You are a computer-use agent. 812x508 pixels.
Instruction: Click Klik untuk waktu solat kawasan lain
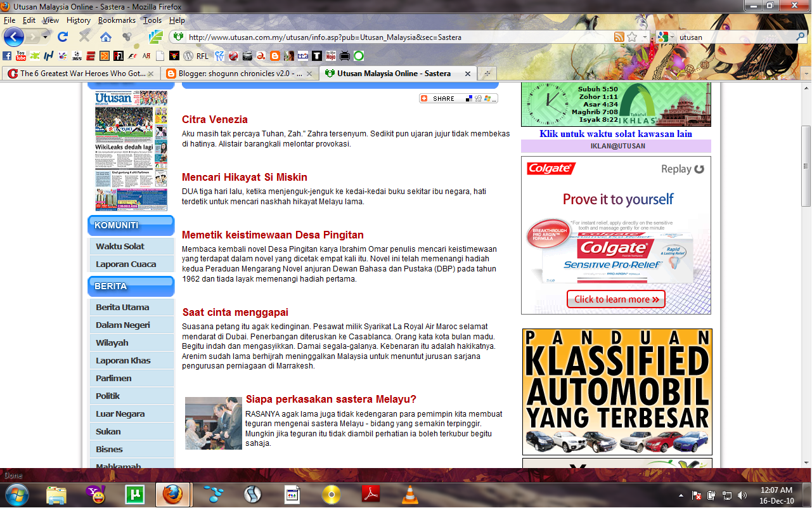615,134
